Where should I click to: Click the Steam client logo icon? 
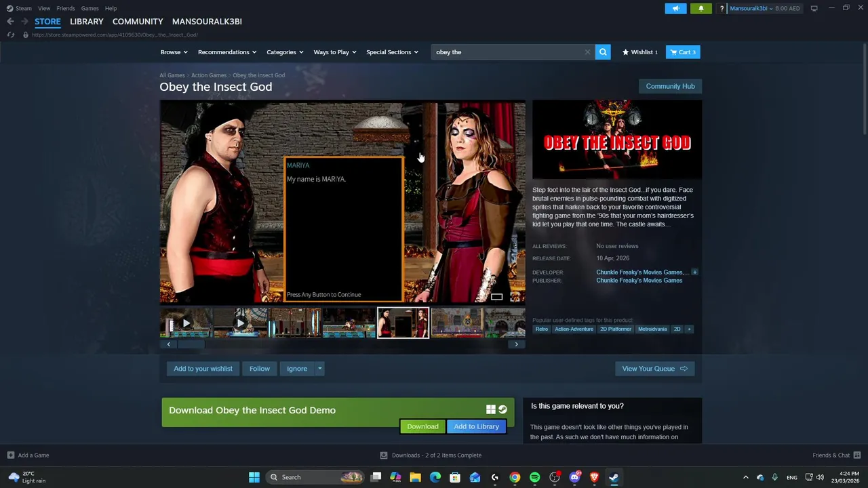9,8
